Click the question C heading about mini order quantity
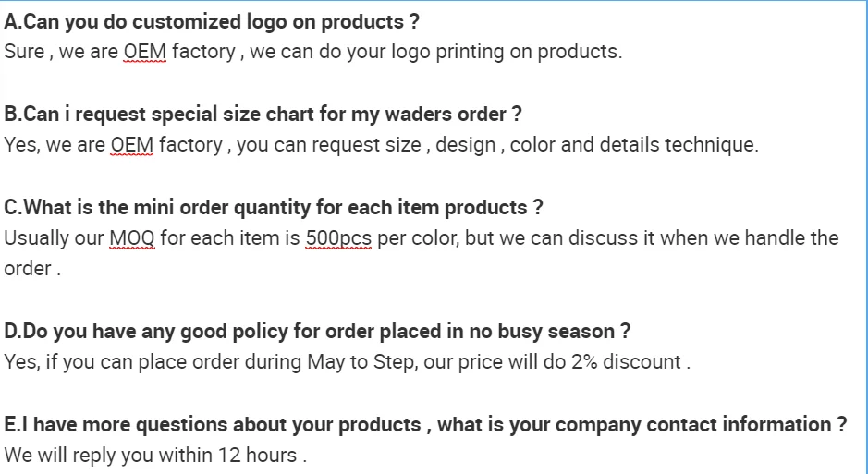868x474 pixels. (274, 207)
